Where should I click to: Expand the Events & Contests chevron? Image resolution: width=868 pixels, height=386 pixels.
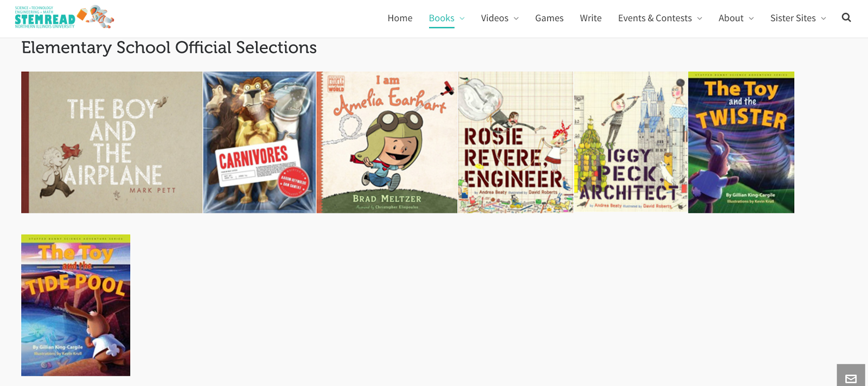point(699,18)
